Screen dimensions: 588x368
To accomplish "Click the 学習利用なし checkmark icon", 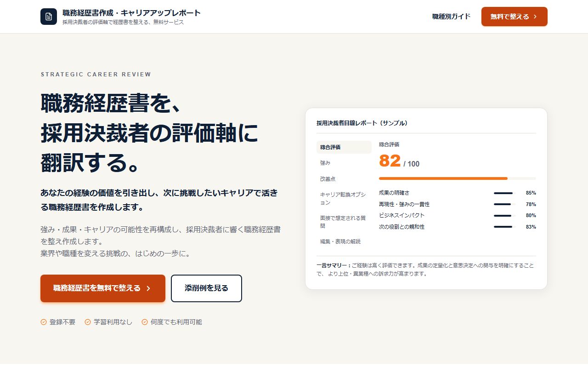I will pos(88,322).
